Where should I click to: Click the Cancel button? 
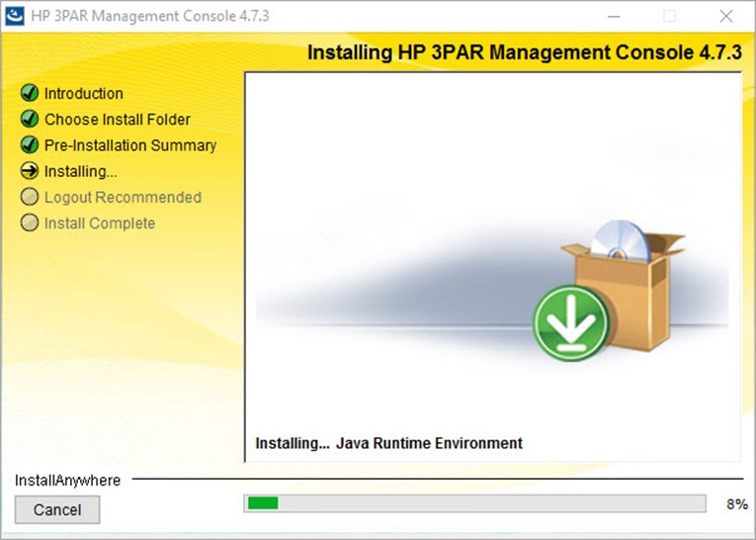point(57,509)
